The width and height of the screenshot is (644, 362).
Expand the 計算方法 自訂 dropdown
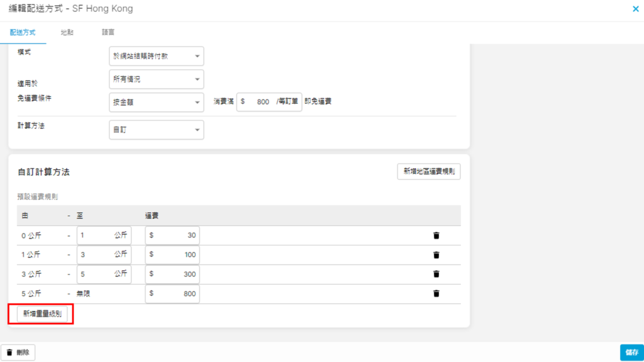pyautogui.click(x=156, y=130)
